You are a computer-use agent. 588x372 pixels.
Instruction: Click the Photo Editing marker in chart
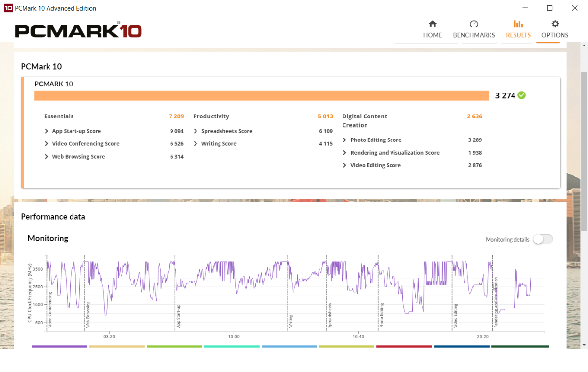pos(381,315)
